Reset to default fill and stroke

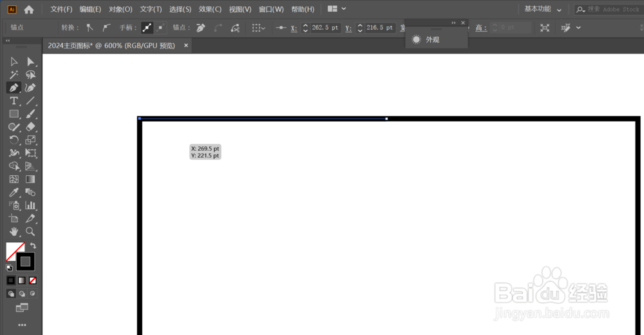[9, 267]
